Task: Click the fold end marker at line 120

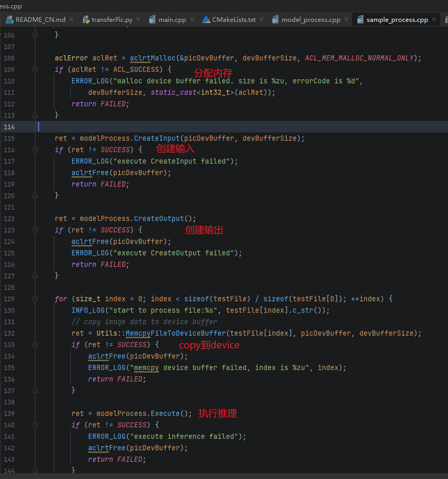Action: click(x=35, y=195)
